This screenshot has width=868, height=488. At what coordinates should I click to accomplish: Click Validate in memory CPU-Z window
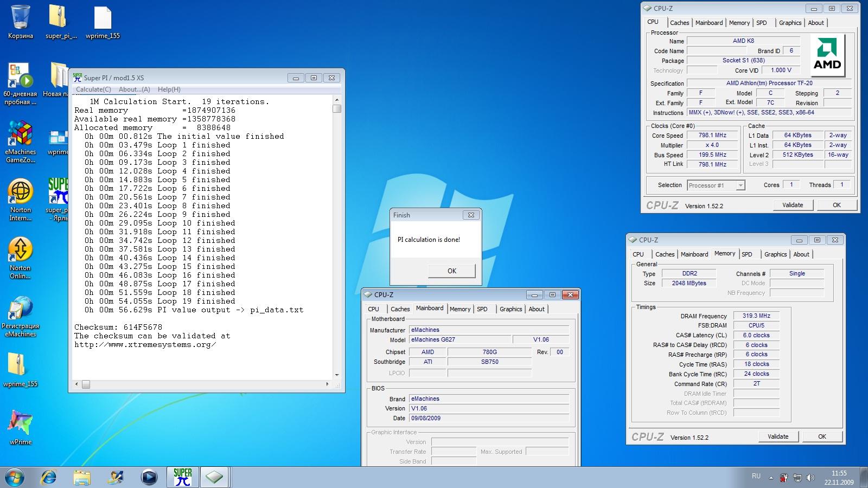click(778, 436)
